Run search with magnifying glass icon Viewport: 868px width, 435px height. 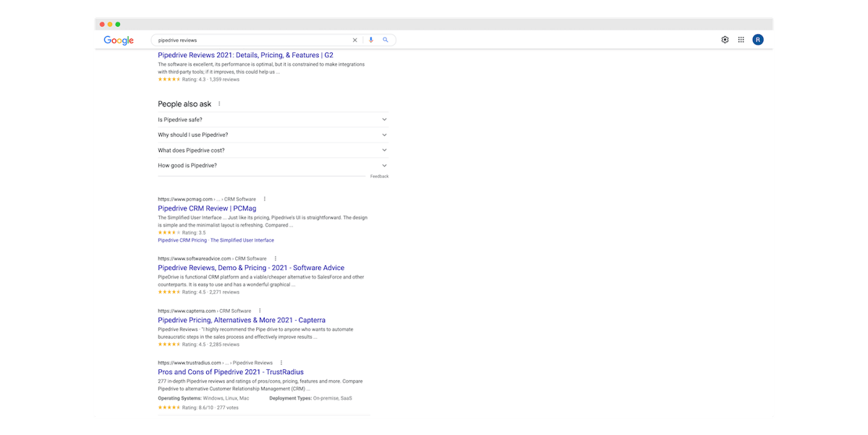click(386, 40)
